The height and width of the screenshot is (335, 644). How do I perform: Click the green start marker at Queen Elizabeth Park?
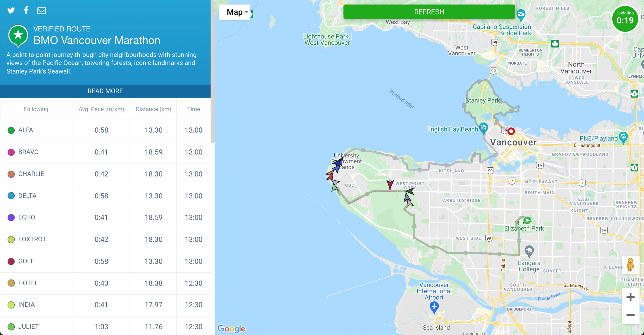tap(527, 220)
